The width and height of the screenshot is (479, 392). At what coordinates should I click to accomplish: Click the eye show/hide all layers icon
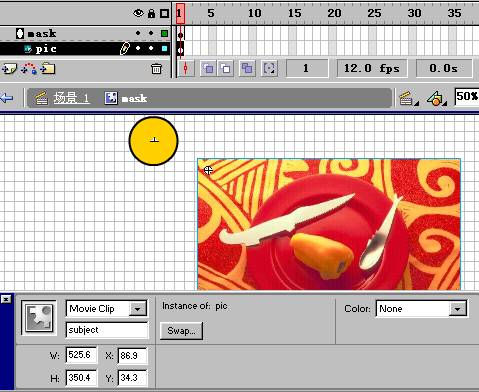138,13
